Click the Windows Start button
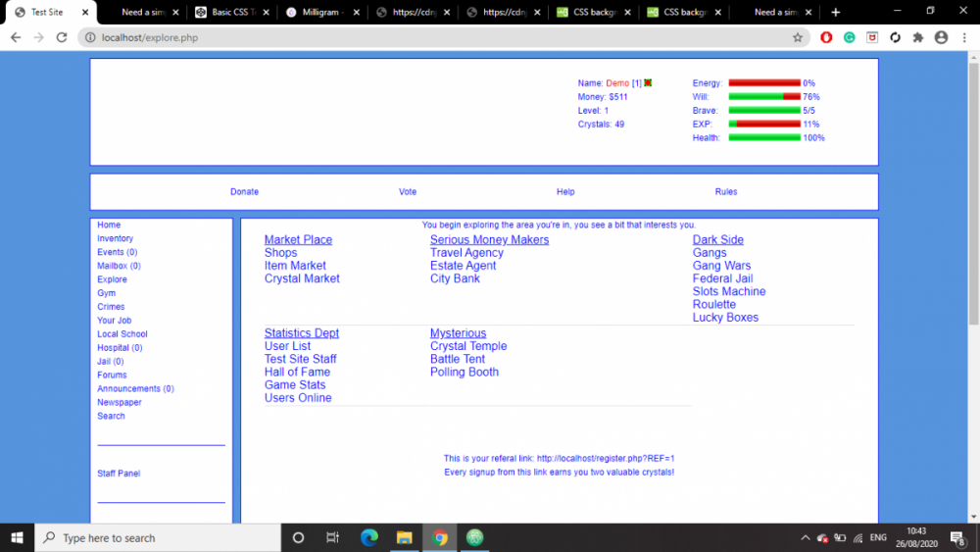The image size is (980, 552). (17, 537)
